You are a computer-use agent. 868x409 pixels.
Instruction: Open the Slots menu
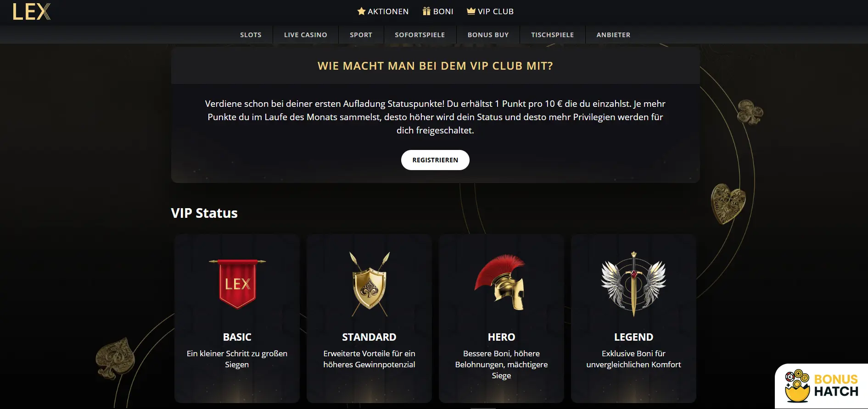(x=251, y=35)
